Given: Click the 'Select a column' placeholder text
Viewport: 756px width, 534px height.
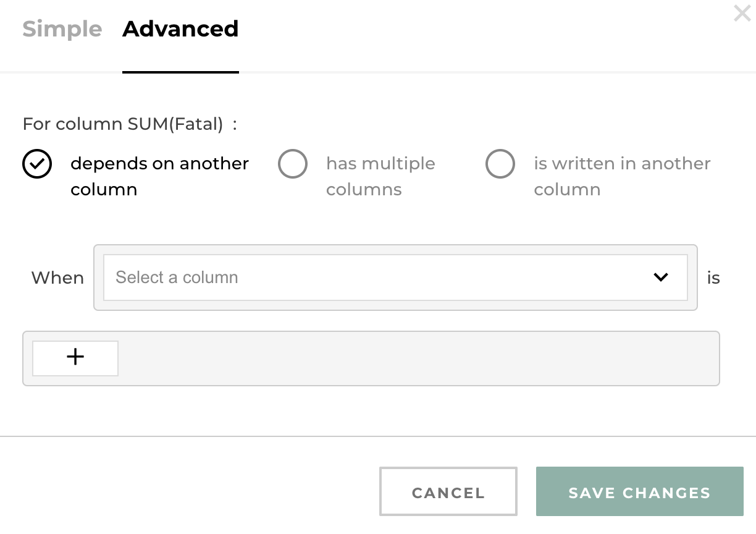Looking at the screenshot, I should 177,278.
